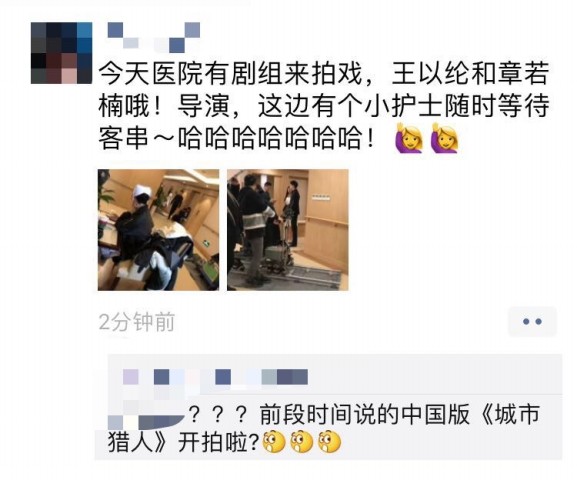Select the post text starting 今天医院有剧组来拍戏
577x480 pixels.
point(324,106)
